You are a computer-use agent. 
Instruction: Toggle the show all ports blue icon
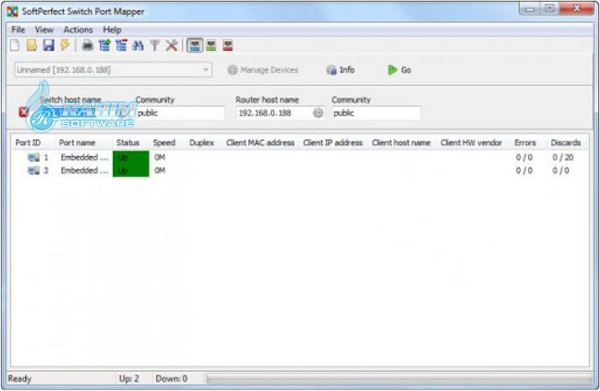point(195,46)
